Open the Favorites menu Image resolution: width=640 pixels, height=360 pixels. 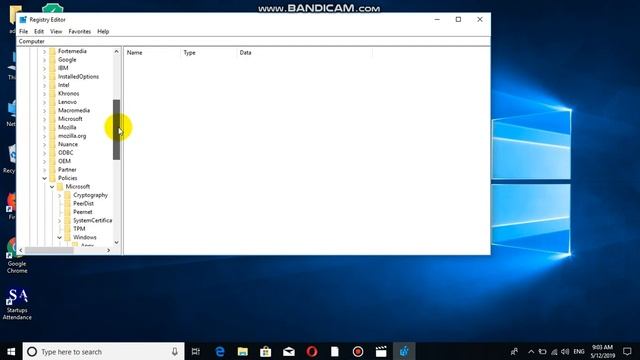tap(80, 31)
